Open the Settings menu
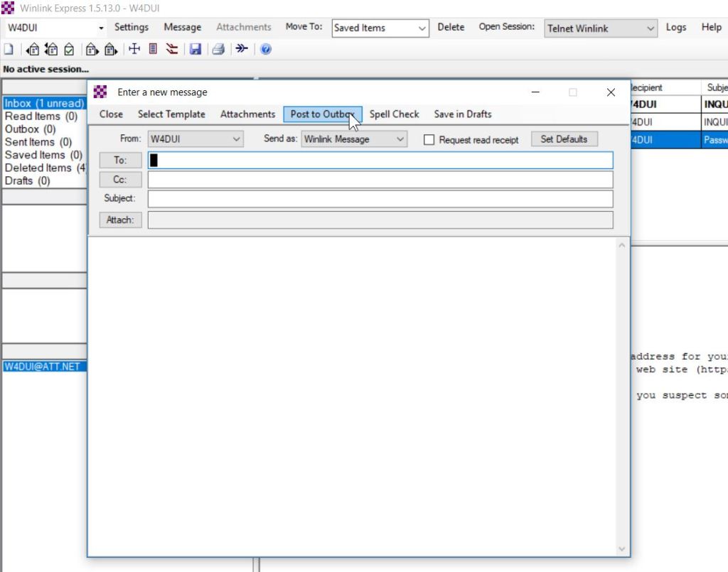Viewport: 728px width, 572px height. 131,27
